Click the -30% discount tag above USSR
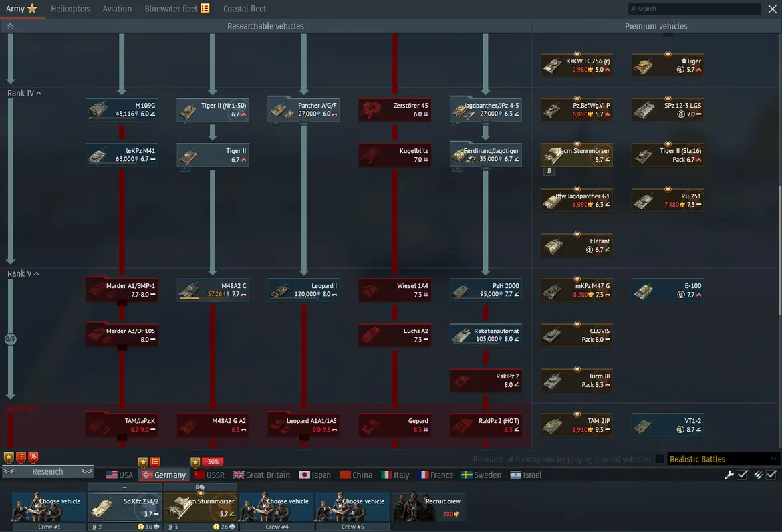 click(x=213, y=462)
